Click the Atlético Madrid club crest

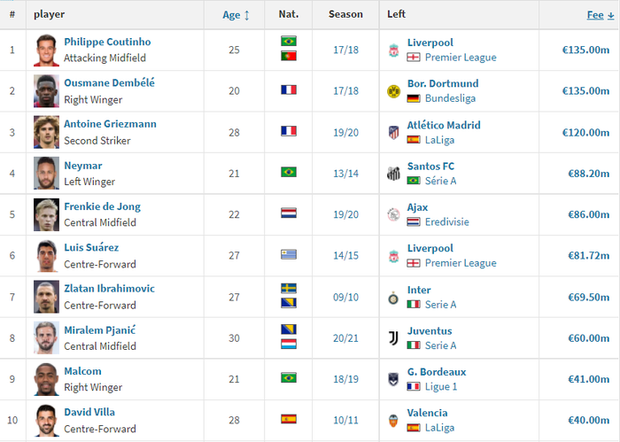point(393,132)
